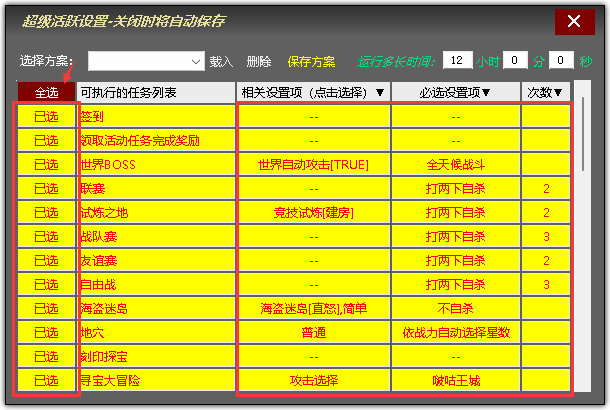Open the 相关设置项 header dropdown
This screenshot has height=410, width=610.
[x=313, y=92]
